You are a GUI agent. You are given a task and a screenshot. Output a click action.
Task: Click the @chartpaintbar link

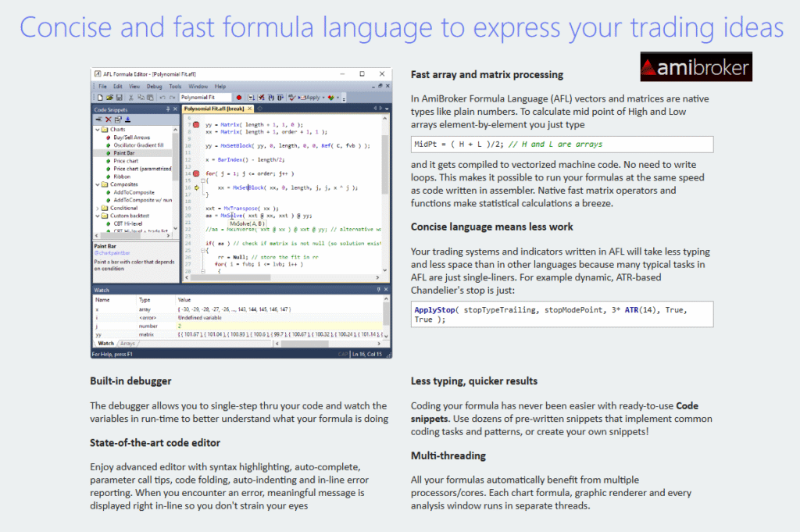click(x=112, y=253)
